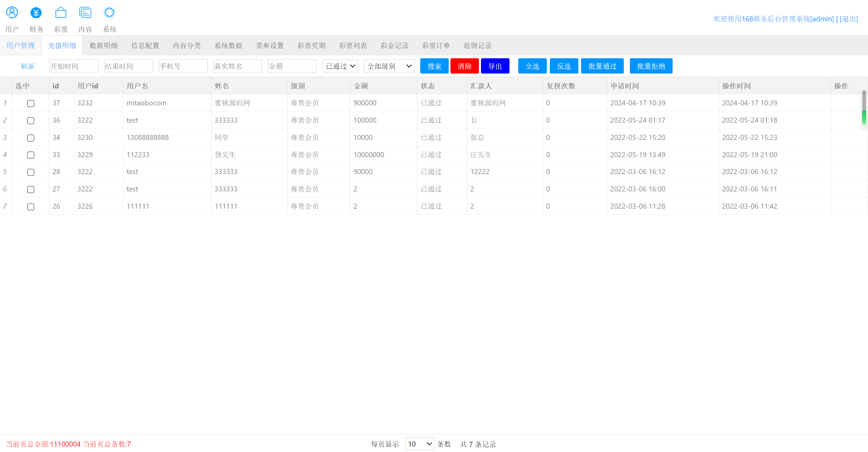
Task: Switch to the 数据明细 tab
Action: tap(103, 45)
